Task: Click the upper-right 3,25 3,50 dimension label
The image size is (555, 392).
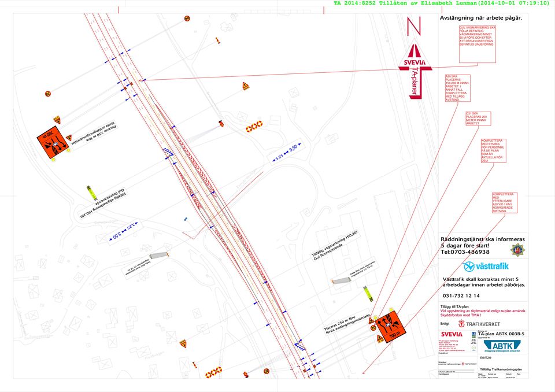Action: click(x=287, y=152)
